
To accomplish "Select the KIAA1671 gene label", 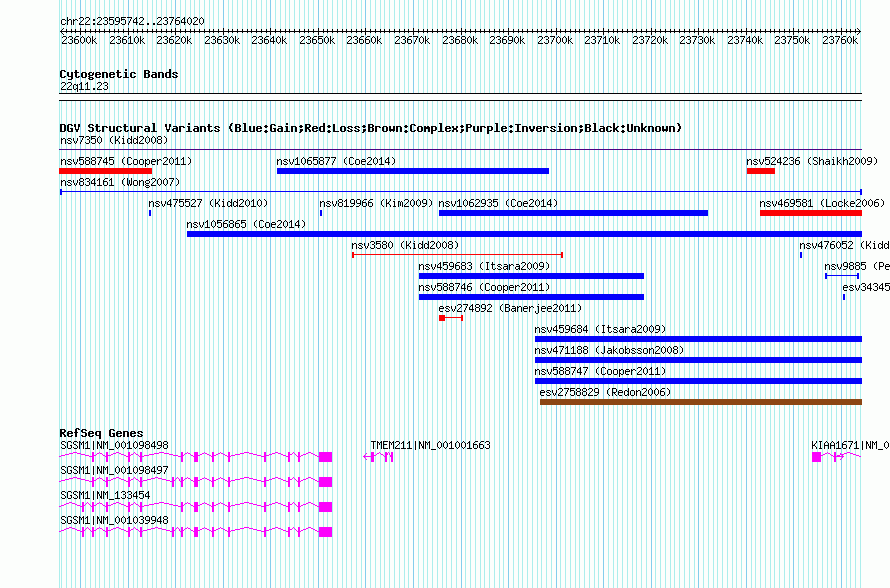I will [x=850, y=446].
